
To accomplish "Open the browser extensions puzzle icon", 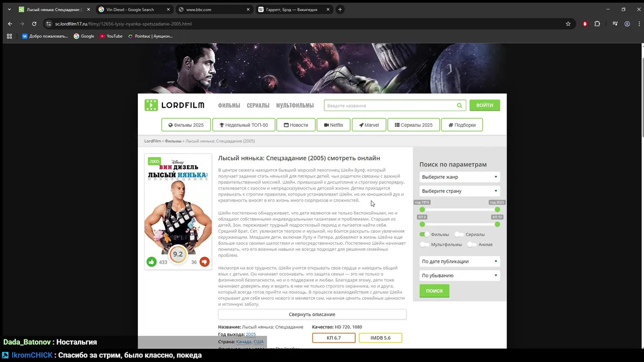I will [x=597, y=24].
